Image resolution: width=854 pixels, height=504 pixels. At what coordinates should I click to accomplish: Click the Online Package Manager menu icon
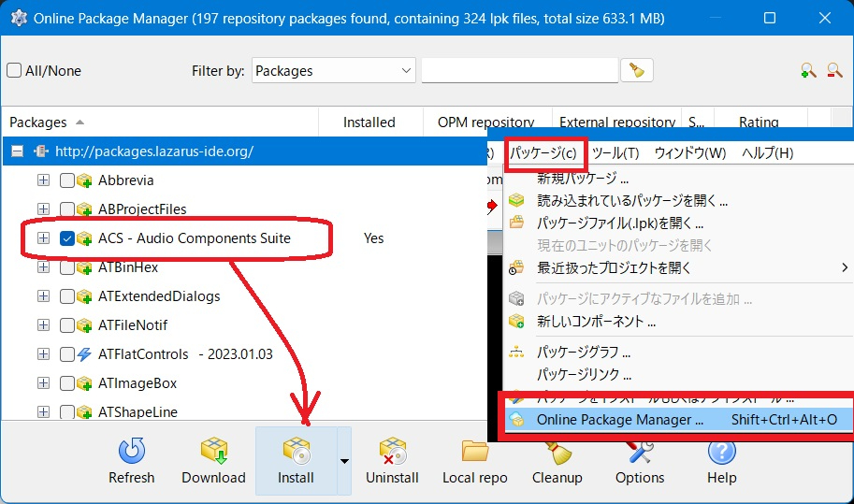click(516, 420)
